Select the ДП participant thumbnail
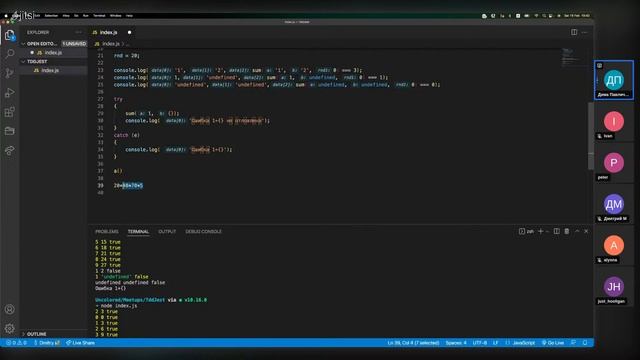 click(x=613, y=80)
